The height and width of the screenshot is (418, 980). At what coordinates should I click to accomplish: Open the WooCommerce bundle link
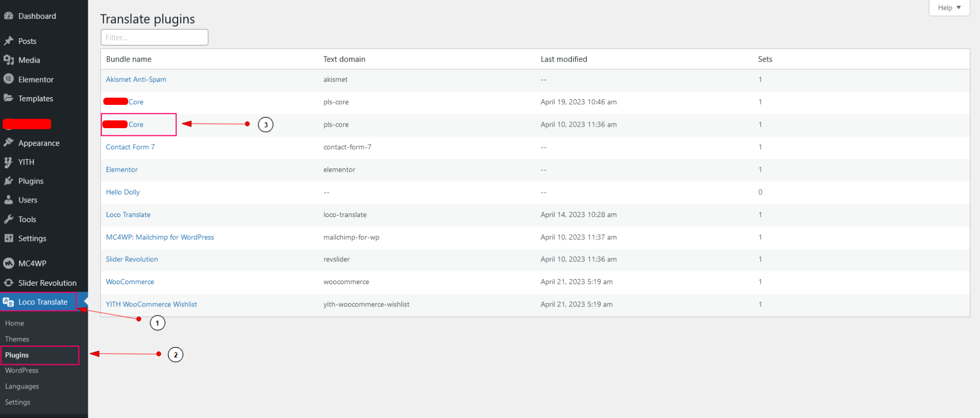click(130, 282)
